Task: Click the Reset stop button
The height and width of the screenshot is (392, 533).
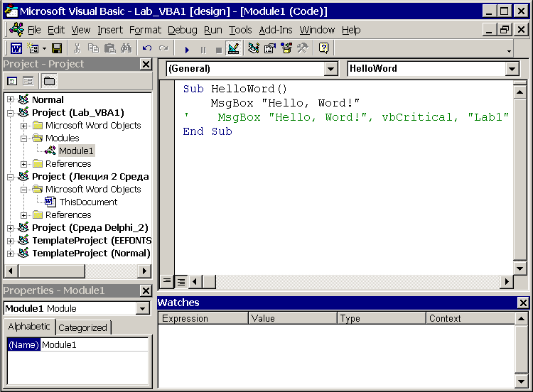Action: tap(219, 50)
